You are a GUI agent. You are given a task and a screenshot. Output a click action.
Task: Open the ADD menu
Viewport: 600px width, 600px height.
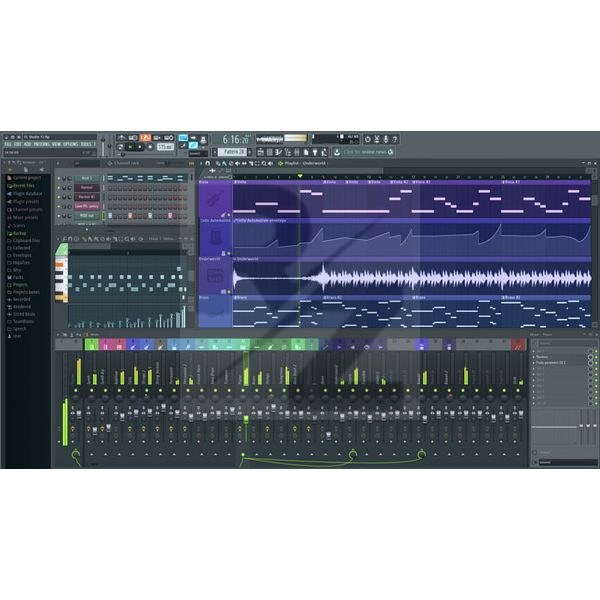tap(28, 144)
